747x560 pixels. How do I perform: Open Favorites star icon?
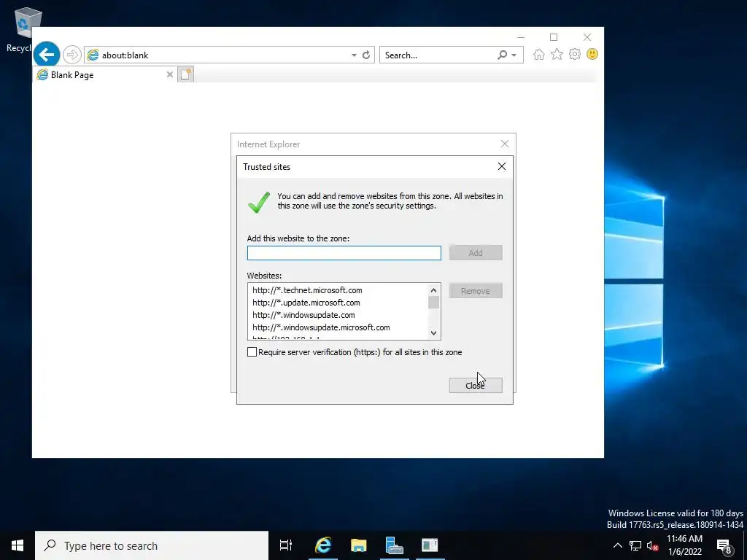[x=557, y=54]
